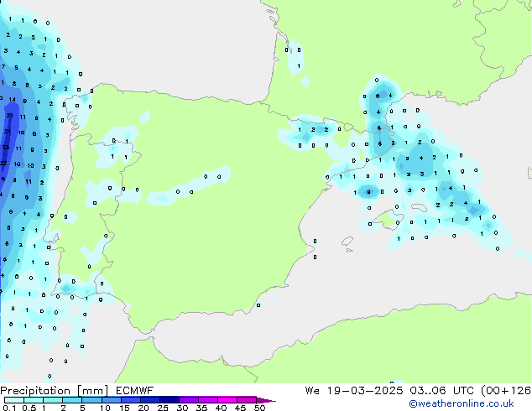Click the ECMWF model name label
This screenshot has width=532, height=411.
coord(135,391)
